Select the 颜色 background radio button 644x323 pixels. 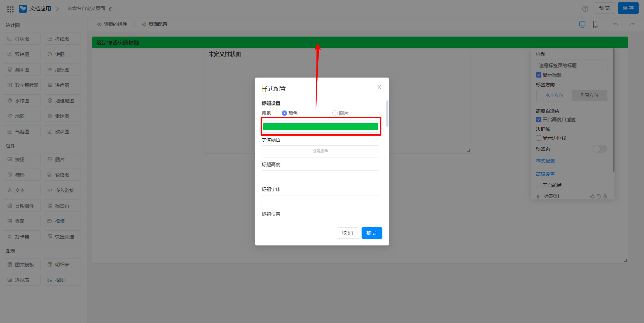(284, 113)
